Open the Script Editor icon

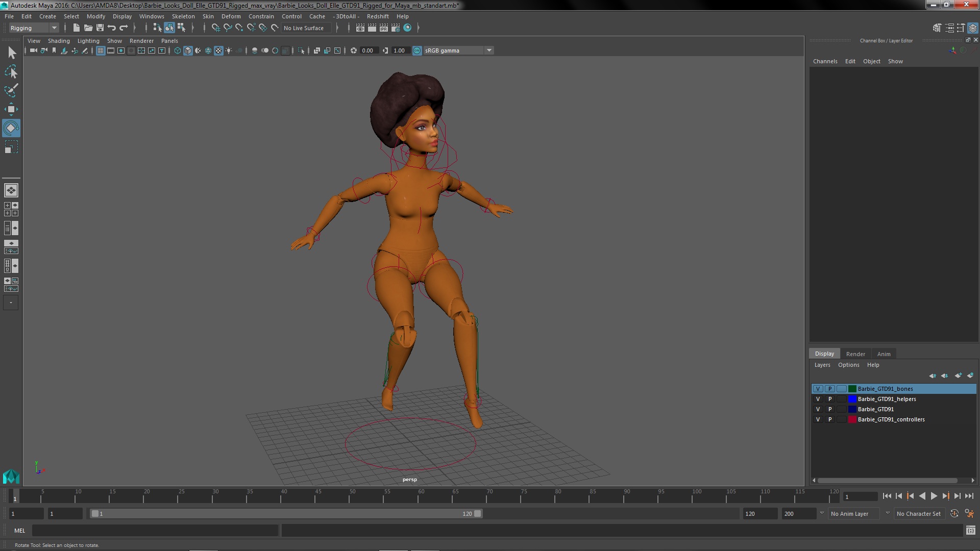pos(970,531)
